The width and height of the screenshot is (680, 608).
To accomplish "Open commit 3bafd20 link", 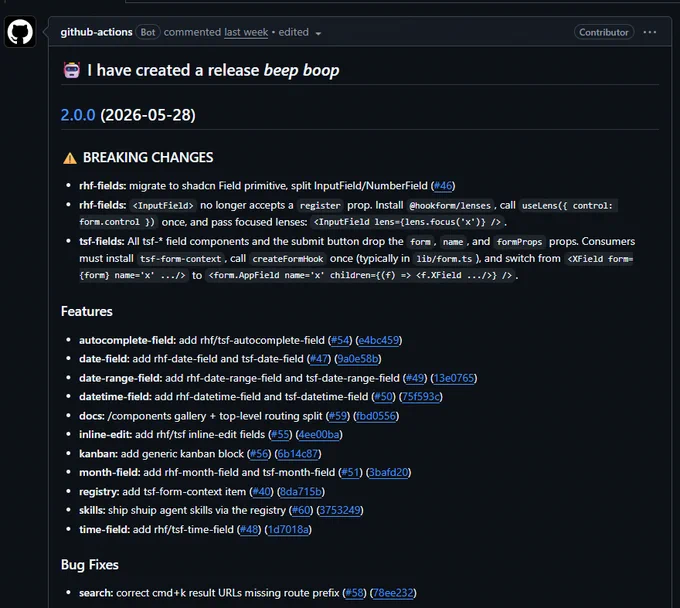I will coord(389,472).
